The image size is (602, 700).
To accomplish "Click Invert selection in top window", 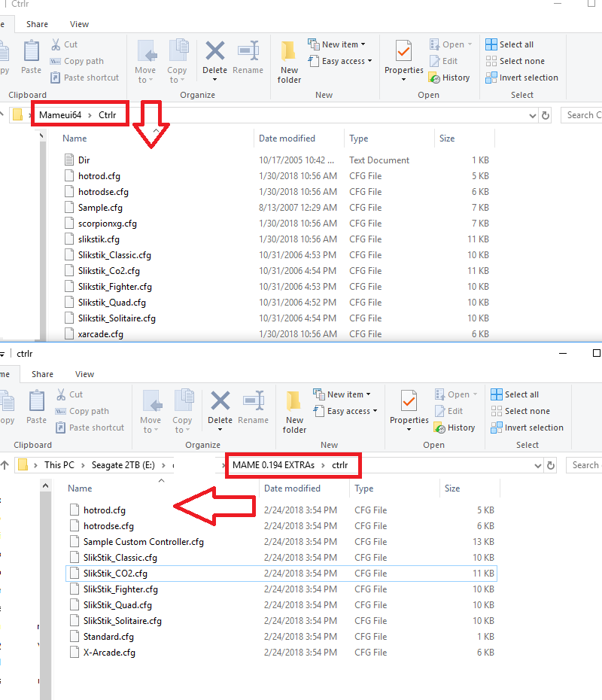I will (521, 78).
